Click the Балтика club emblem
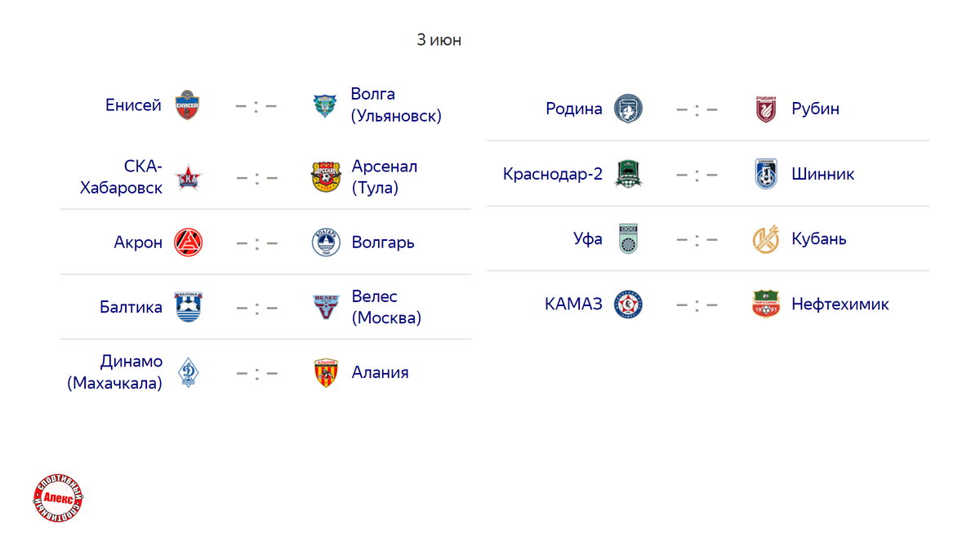The width and height of the screenshot is (980, 551). pyautogui.click(x=189, y=308)
